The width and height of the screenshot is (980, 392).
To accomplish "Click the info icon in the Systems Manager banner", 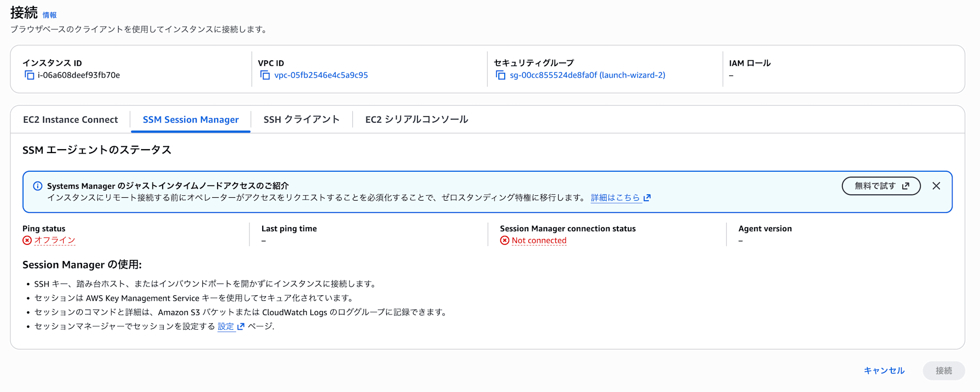I will click(x=38, y=186).
